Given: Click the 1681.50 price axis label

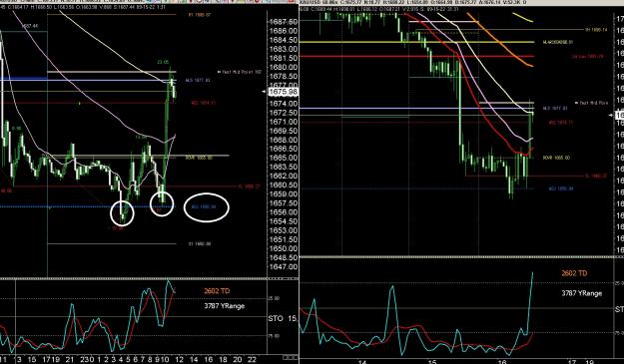Looking at the screenshot, I should 284,59.
